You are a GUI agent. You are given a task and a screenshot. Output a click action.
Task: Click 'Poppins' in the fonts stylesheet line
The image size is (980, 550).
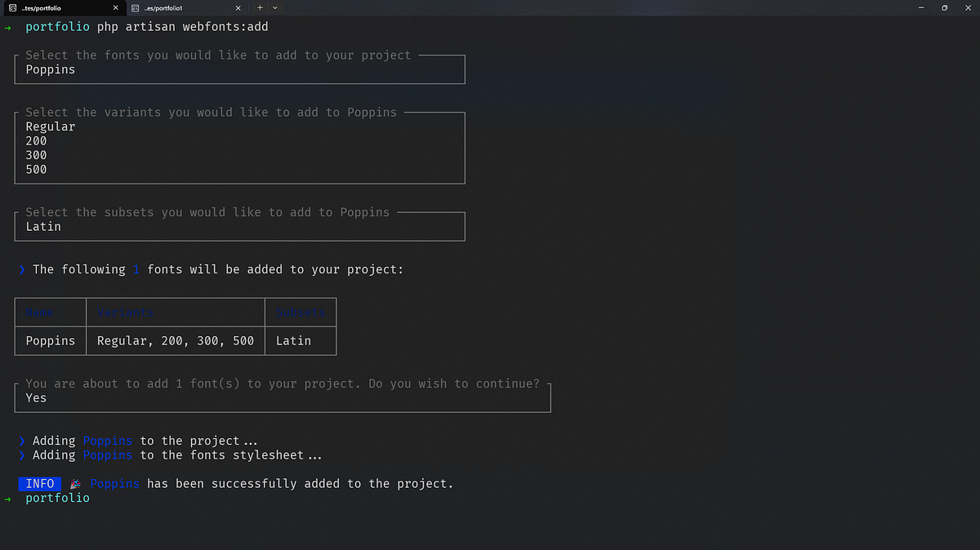107,455
